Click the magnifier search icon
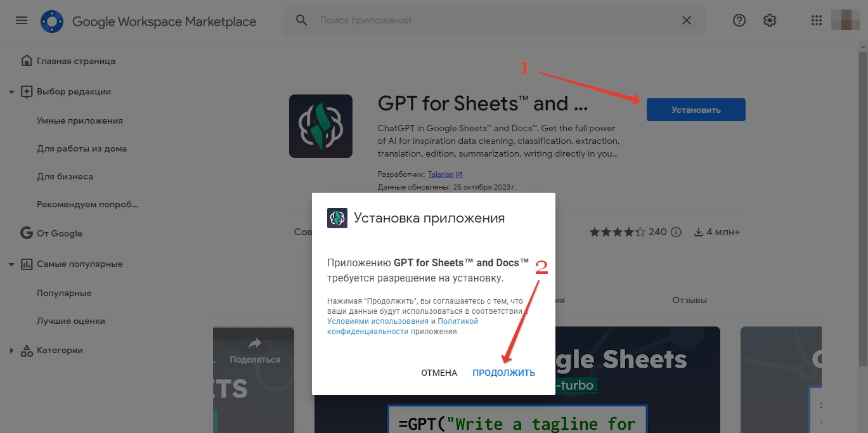The height and width of the screenshot is (433, 868). [x=302, y=20]
